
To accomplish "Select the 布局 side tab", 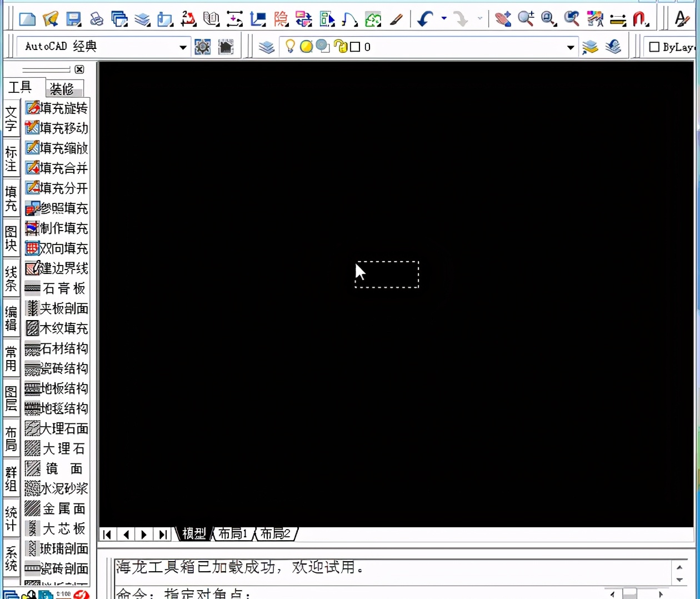I will click(11, 438).
